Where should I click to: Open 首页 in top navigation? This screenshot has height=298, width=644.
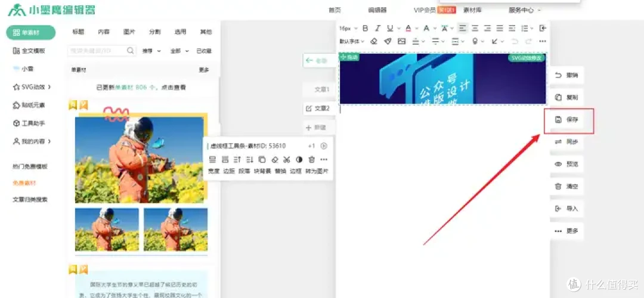click(x=335, y=10)
